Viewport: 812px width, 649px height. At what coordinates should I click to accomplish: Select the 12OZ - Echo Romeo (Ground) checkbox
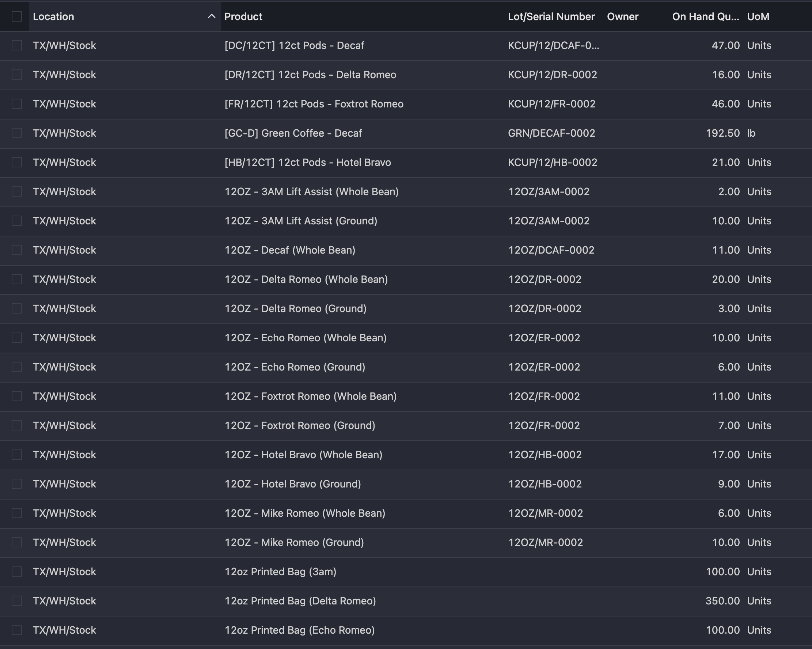[x=16, y=367]
